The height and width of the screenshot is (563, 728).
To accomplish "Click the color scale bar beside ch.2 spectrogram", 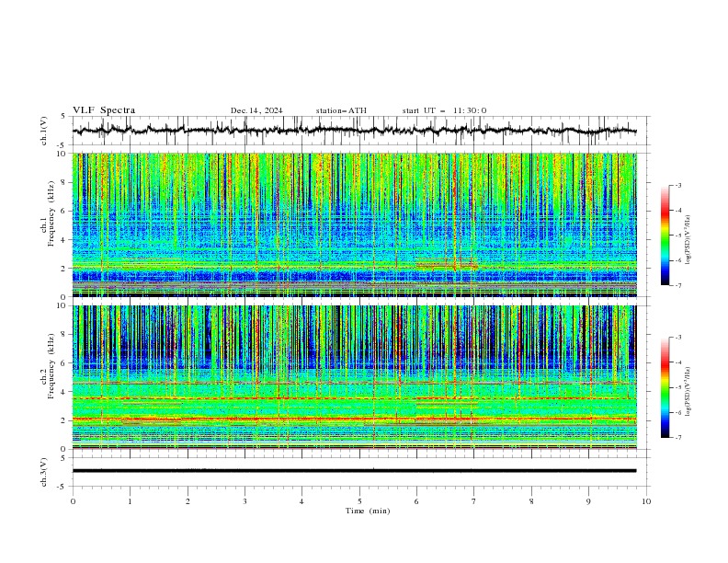I will (x=665, y=387).
